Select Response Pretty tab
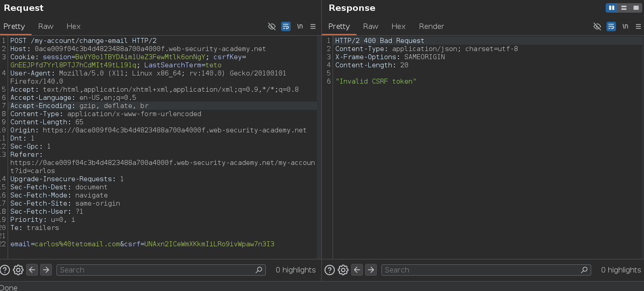 click(339, 26)
